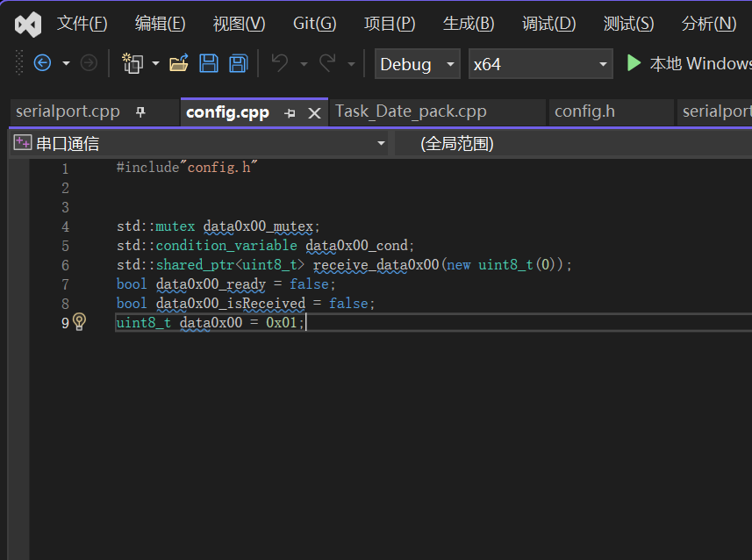The image size is (752, 560).
Task: Open the 生成(B) menu
Action: [469, 24]
